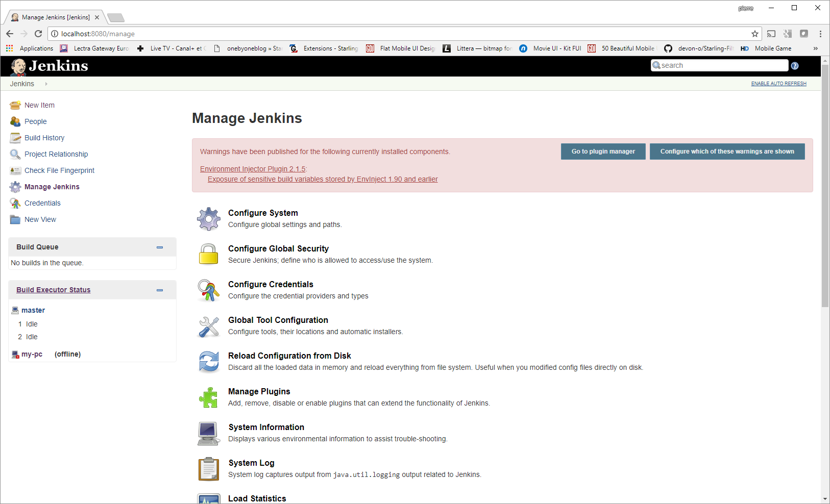
Task: Focus the Jenkins search box
Action: coord(720,65)
